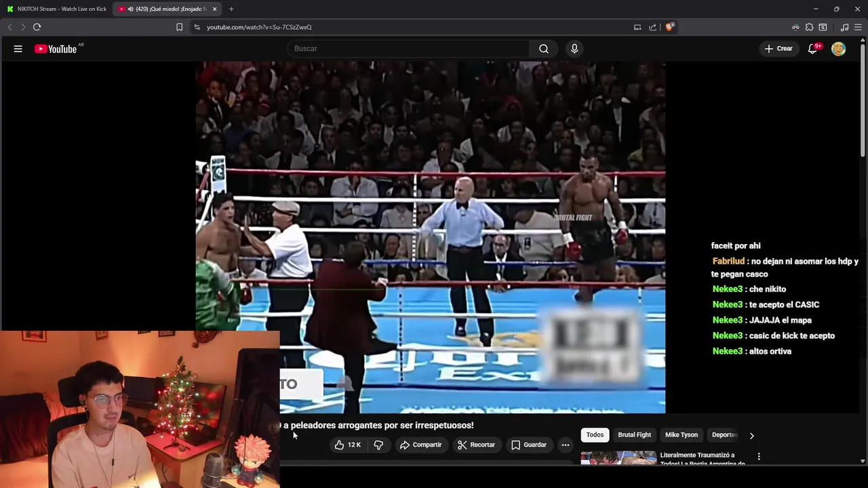Start voice search with microphone icon
Viewport: 868px width, 488px height.
click(x=574, y=49)
